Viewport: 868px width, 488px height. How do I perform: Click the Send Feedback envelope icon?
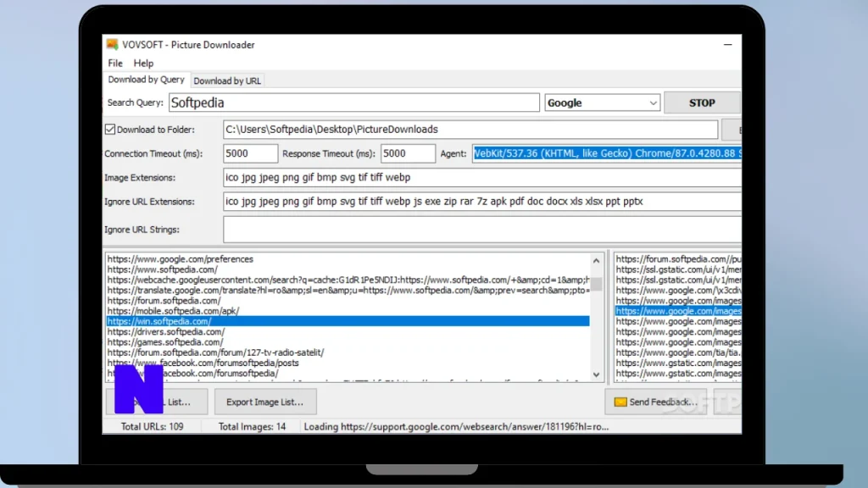[620, 402]
